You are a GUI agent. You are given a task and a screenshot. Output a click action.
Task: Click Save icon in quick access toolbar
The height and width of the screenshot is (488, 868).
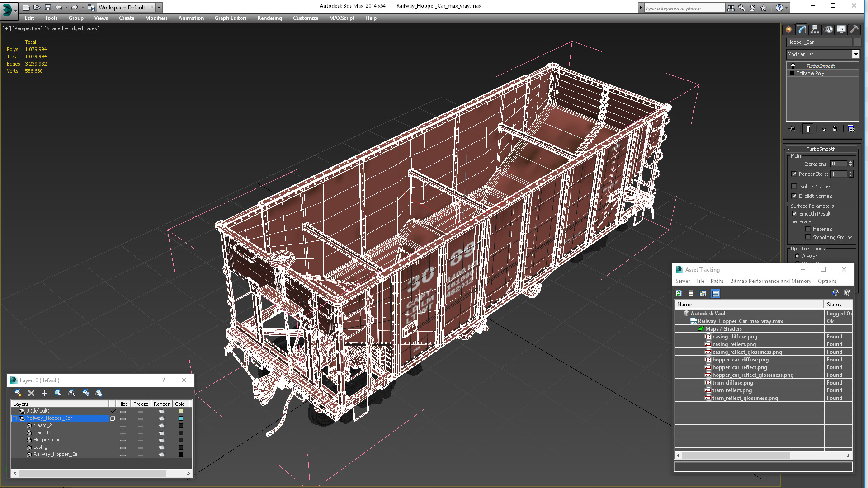(48, 7)
